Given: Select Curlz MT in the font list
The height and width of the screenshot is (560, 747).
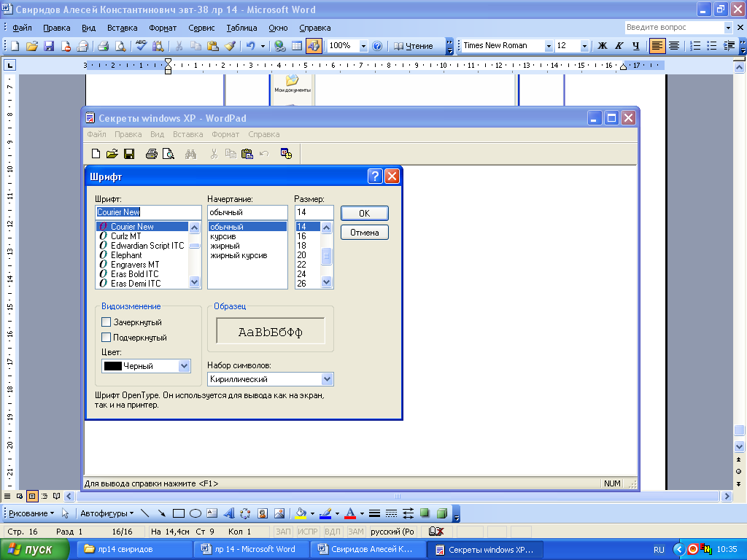Looking at the screenshot, I should click(125, 236).
